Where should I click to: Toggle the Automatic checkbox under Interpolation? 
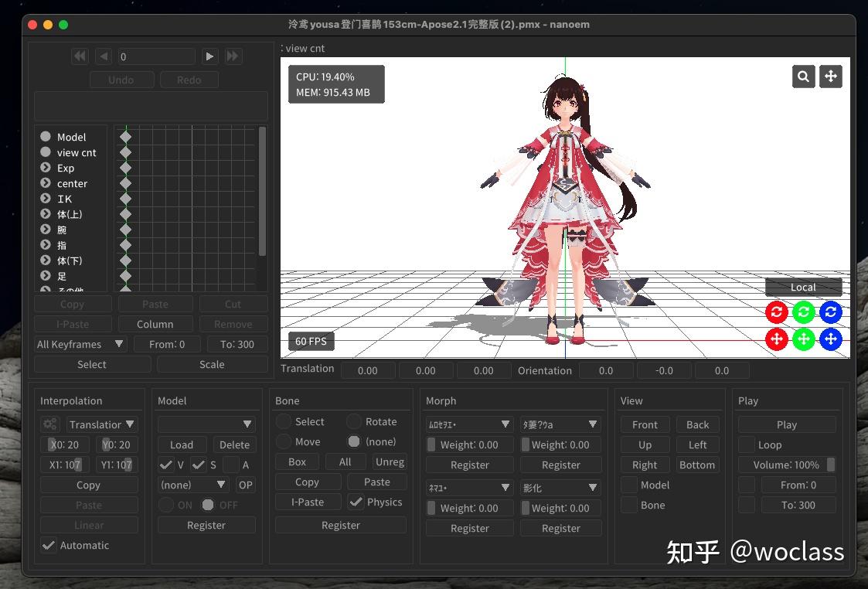coord(49,545)
